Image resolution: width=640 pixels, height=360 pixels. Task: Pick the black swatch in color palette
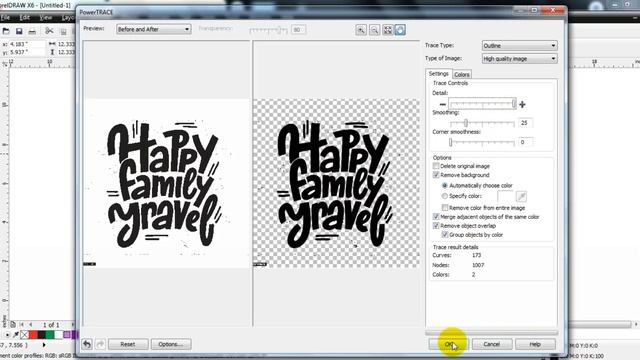(x=41, y=335)
